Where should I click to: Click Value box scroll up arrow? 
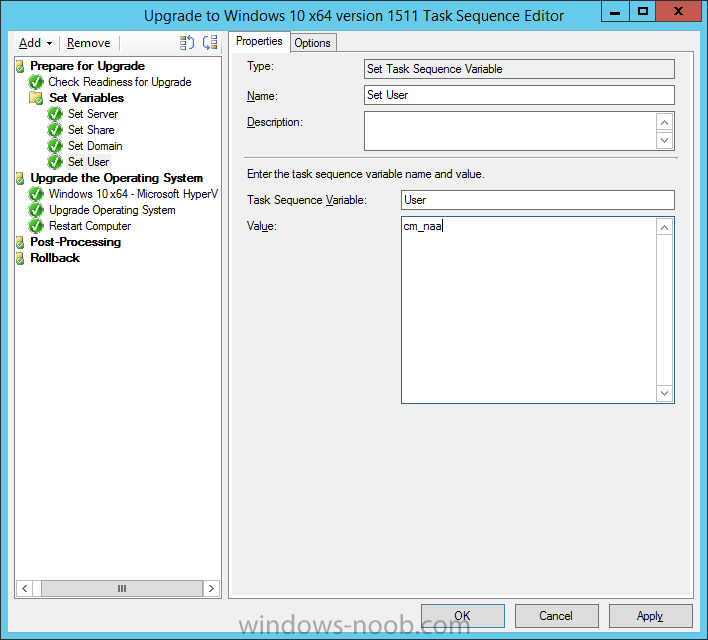[664, 227]
